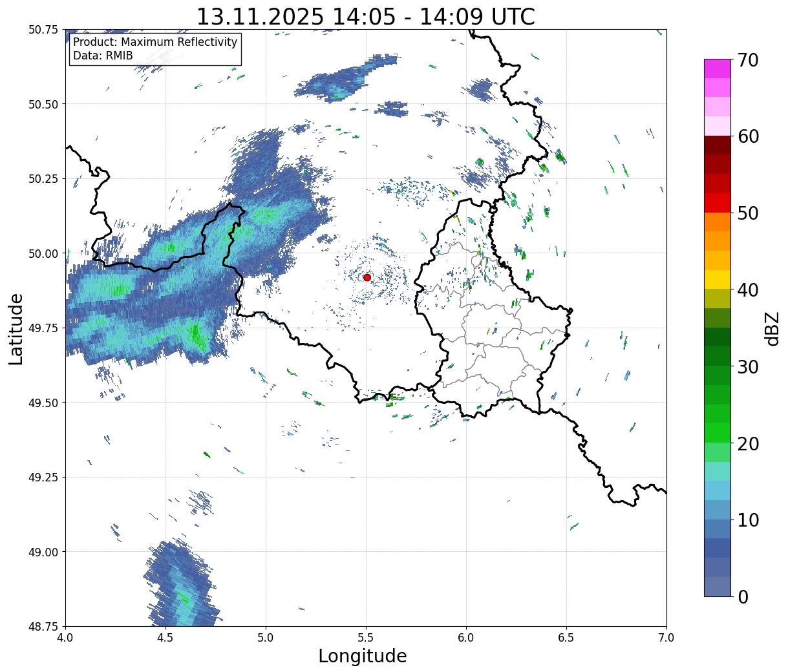
Task: Click the latitude tick label 48.75
Action: pos(43,626)
